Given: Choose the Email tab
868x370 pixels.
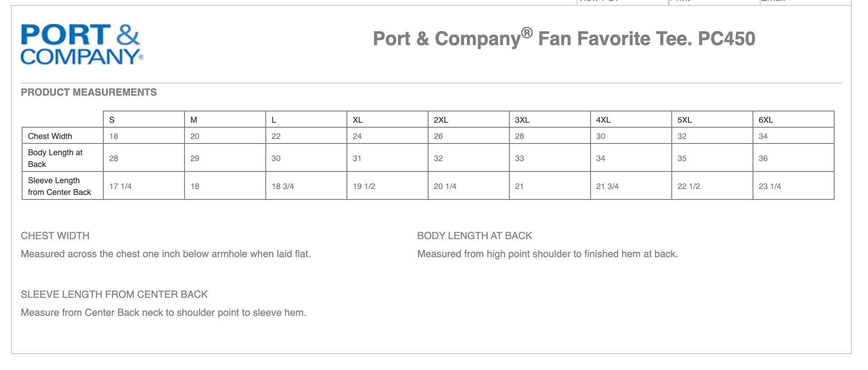Looking at the screenshot, I should 805,2.
